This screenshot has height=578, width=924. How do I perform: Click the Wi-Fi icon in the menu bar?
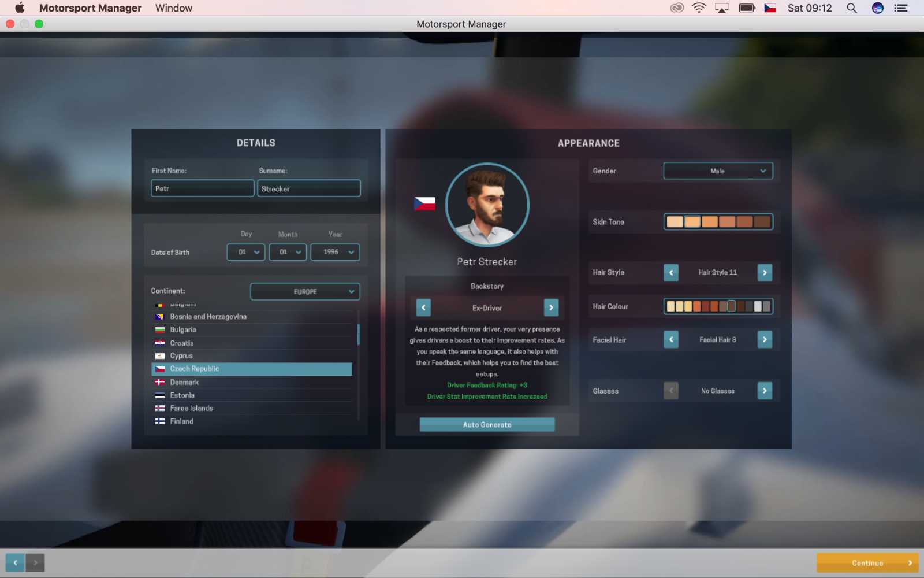(x=698, y=8)
